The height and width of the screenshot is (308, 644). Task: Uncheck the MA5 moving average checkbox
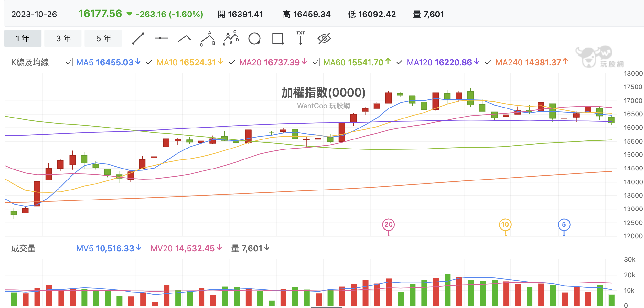tap(69, 62)
